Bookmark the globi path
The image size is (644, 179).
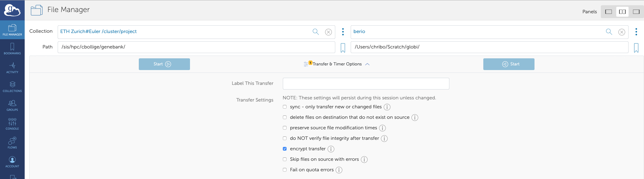[636, 48]
